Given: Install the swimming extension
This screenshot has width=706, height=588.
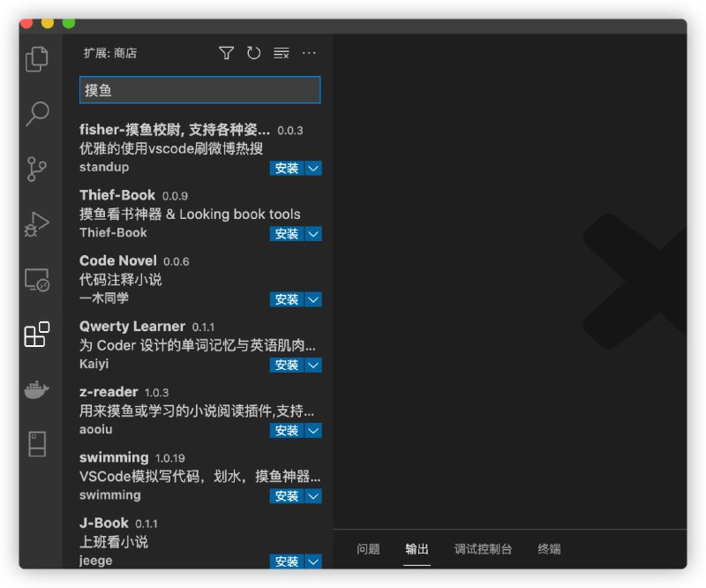Looking at the screenshot, I should (x=287, y=496).
